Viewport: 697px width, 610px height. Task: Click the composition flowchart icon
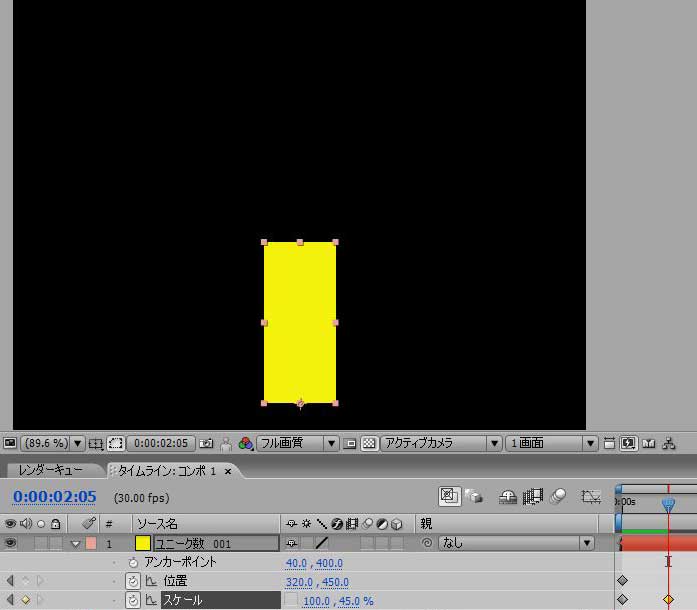click(669, 443)
